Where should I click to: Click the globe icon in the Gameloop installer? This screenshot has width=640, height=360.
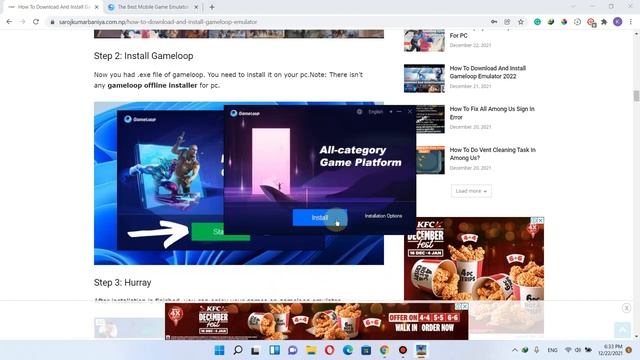pos(359,112)
